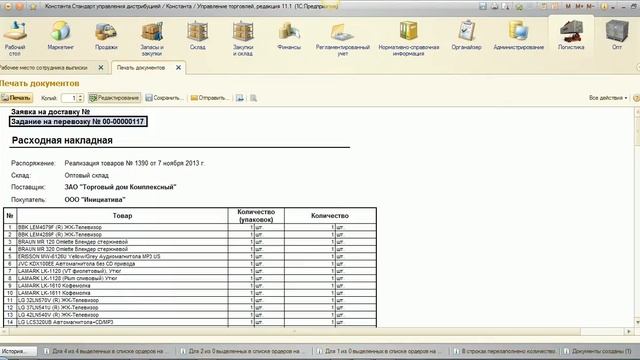This screenshot has width=640, height=360.
Task: Click the preview magnifier icon in the toolbar
Action: coord(253,98)
